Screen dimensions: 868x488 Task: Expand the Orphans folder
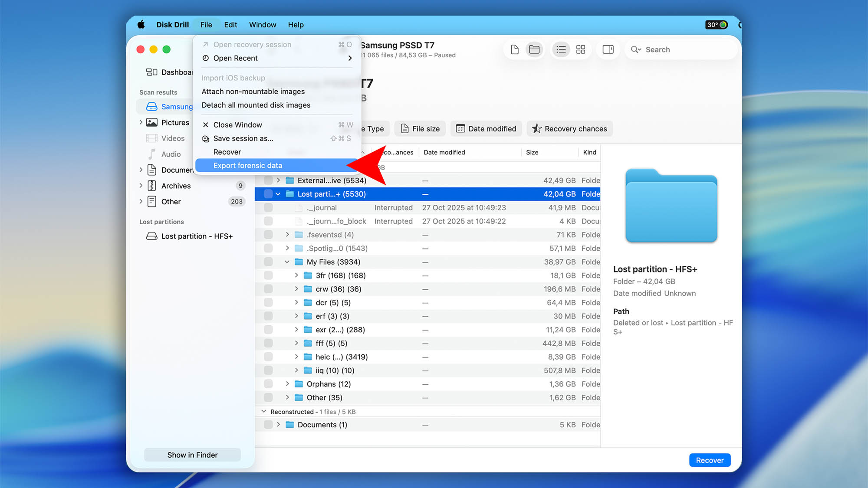click(x=287, y=384)
